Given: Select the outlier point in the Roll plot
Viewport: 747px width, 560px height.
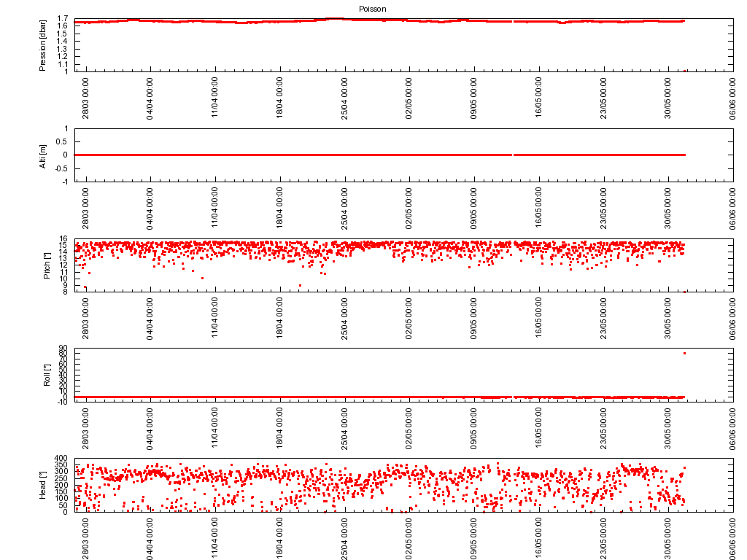Looking at the screenshot, I should (x=684, y=354).
